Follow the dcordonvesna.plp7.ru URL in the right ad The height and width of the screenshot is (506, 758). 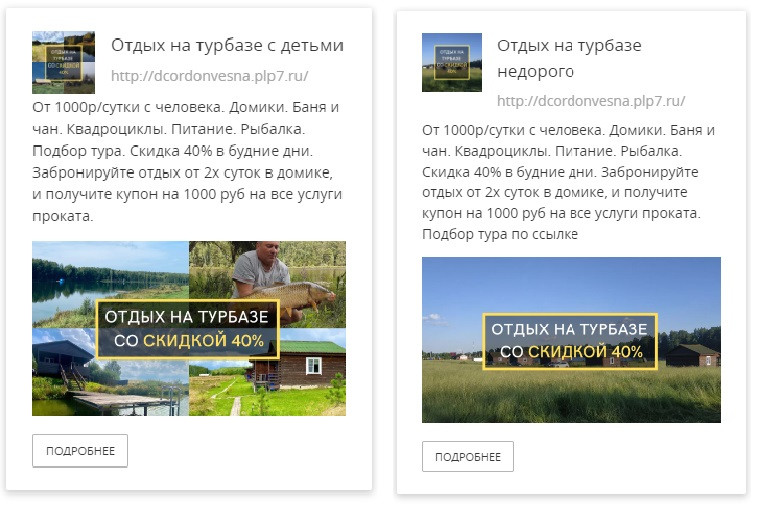click(591, 101)
